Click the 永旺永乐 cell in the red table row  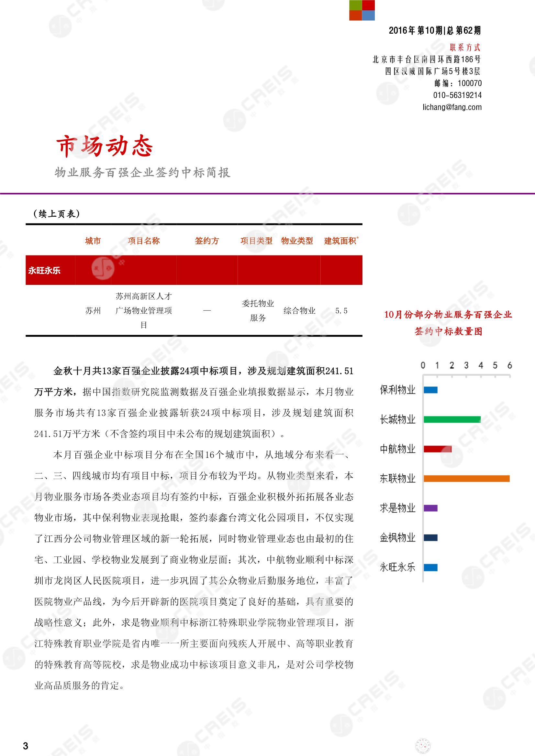pyautogui.click(x=44, y=270)
